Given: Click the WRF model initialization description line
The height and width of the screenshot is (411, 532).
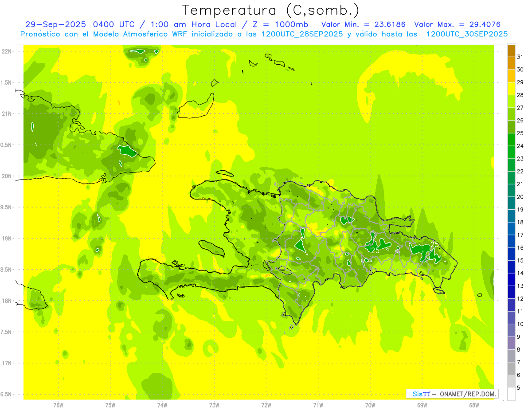Looking at the screenshot, I should coord(264,34).
